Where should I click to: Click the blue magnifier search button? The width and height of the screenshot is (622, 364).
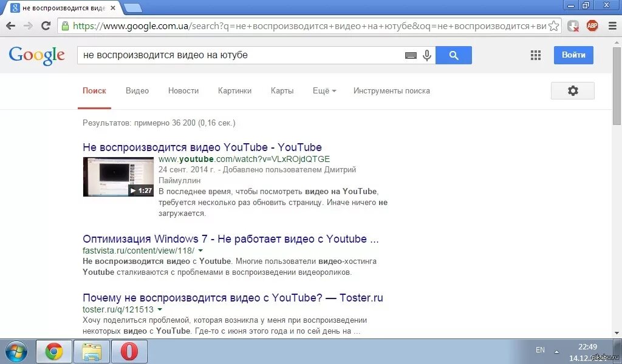coord(454,55)
